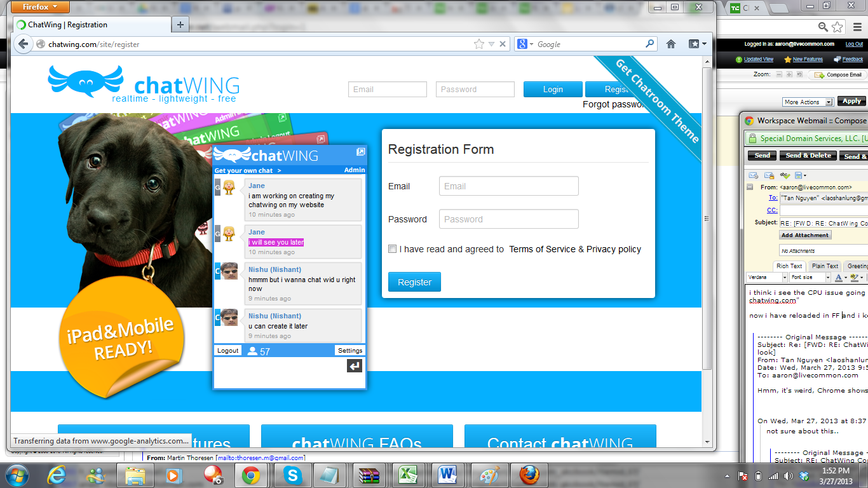Click the Registration Form Password field
This screenshot has height=488, width=868.
click(509, 219)
